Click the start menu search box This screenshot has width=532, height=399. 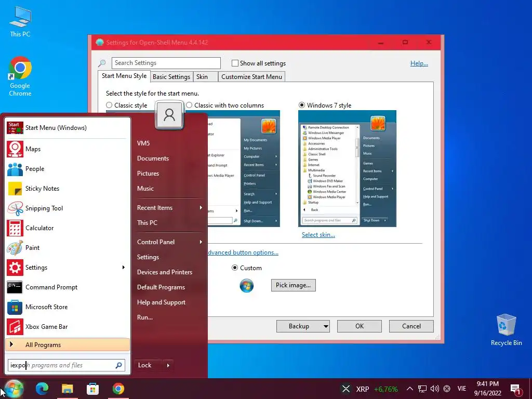66,365
